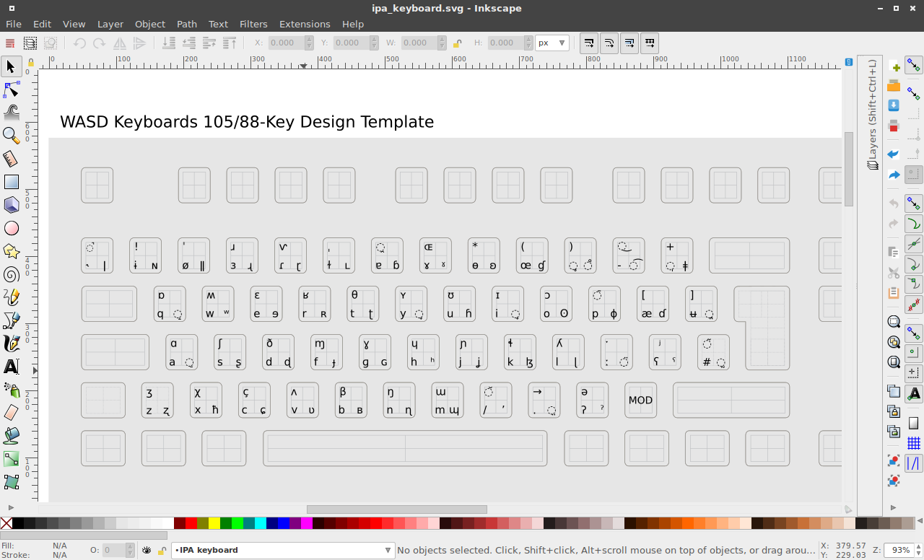The height and width of the screenshot is (560, 924).
Task: Toggle the main enable snapping button
Action: (x=914, y=66)
